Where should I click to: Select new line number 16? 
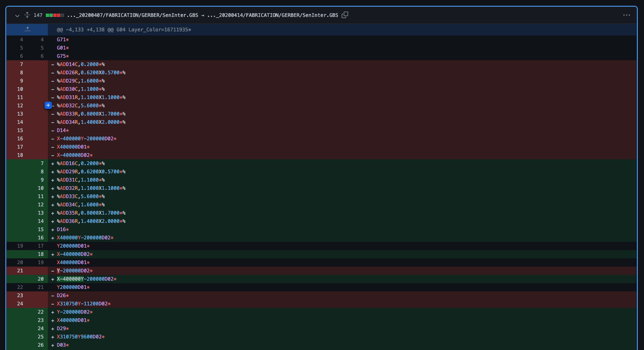coord(40,238)
